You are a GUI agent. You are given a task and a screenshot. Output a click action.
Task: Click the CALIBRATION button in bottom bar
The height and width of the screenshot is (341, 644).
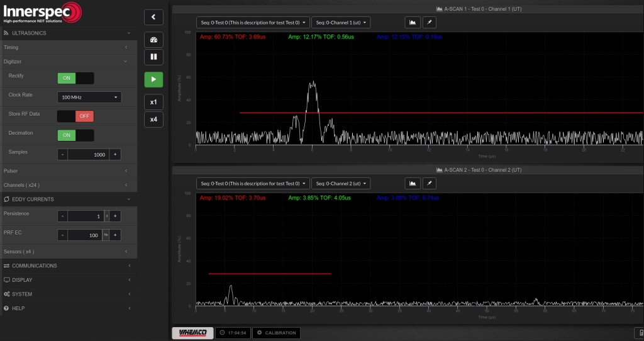(277, 333)
